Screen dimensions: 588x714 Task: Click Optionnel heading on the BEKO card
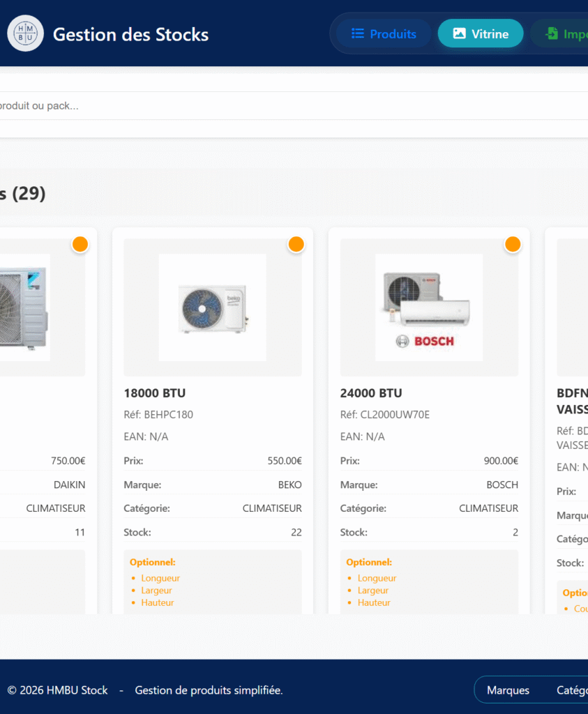pos(153,562)
